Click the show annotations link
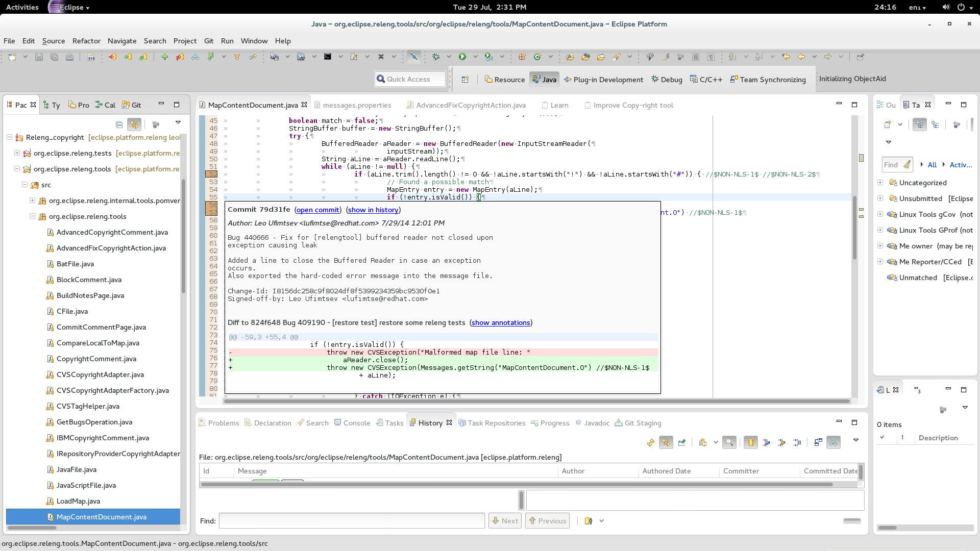This screenshot has width=980, height=551. click(500, 323)
